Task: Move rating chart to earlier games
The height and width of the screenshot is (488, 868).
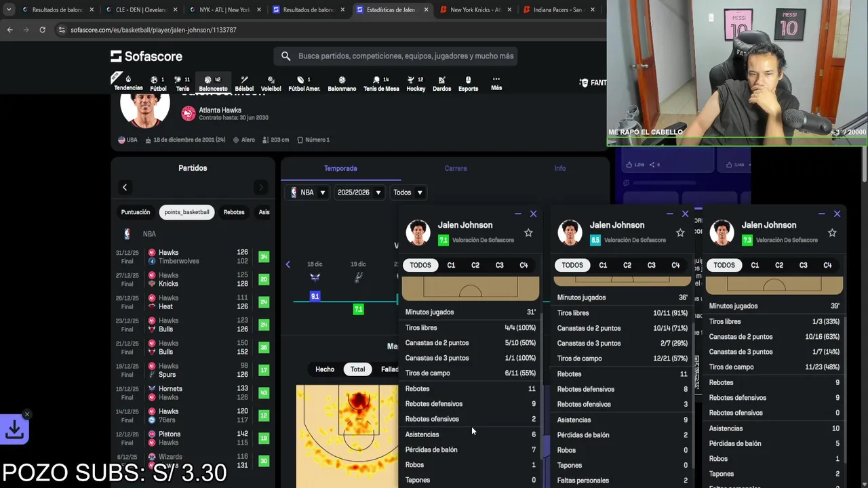Action: tap(288, 264)
